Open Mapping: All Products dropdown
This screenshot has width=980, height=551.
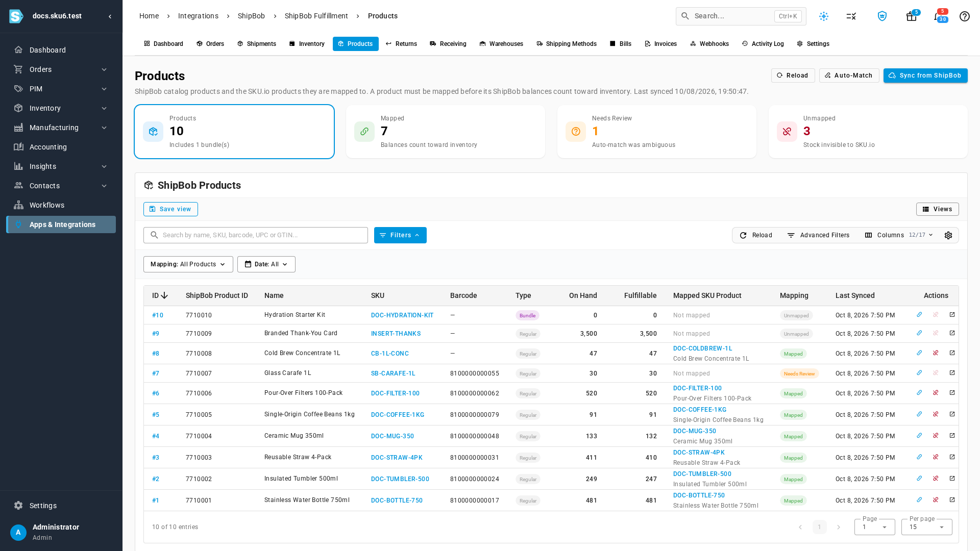click(x=188, y=264)
